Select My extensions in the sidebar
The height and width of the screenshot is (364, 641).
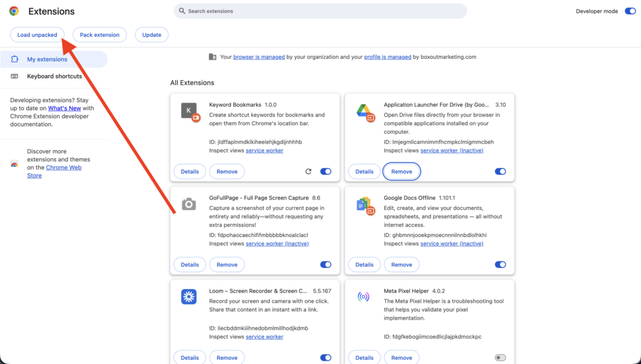[47, 59]
